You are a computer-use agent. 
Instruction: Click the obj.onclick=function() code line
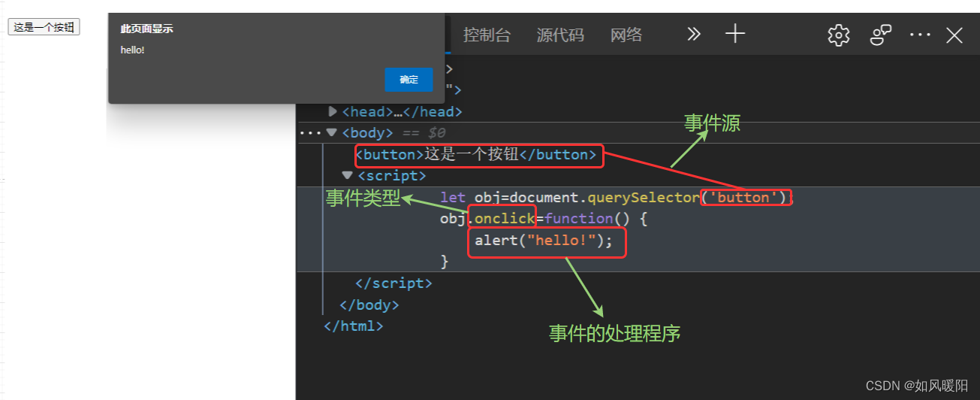click(544, 219)
